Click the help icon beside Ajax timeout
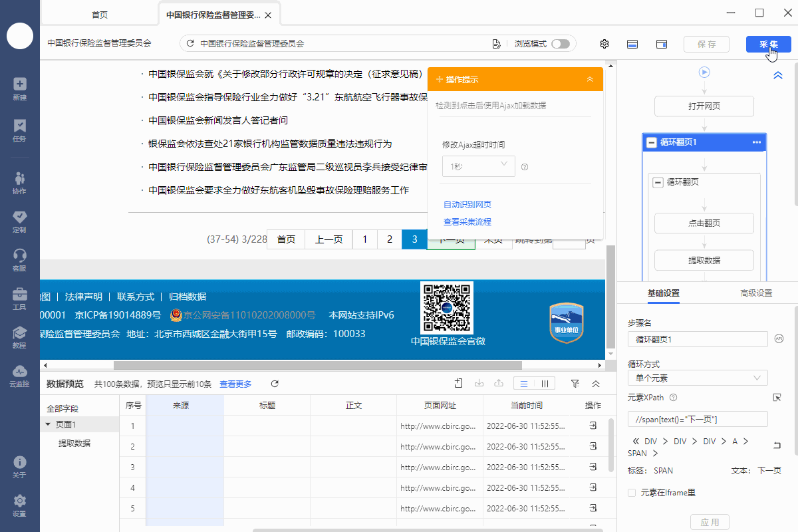This screenshot has height=532, width=798. (x=525, y=167)
